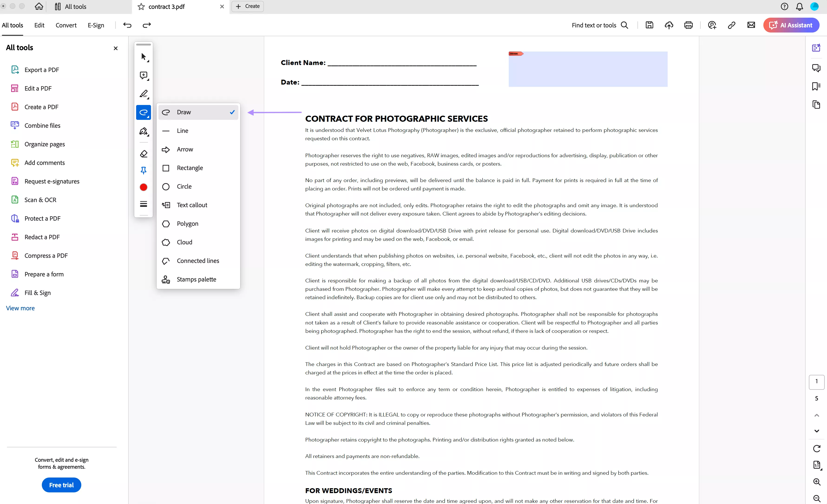This screenshot has width=827, height=504.
Task: Expand View more tools list
Action: (x=20, y=308)
